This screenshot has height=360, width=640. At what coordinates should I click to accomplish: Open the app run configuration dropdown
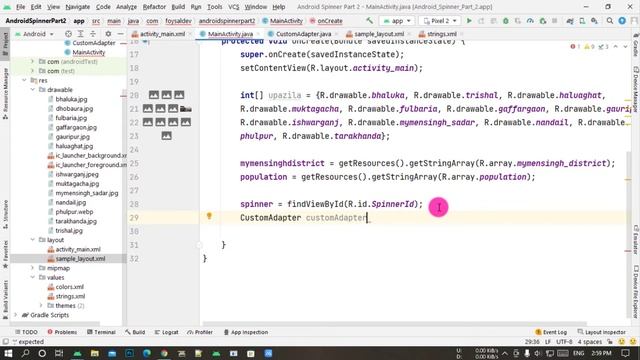[x=397, y=20]
